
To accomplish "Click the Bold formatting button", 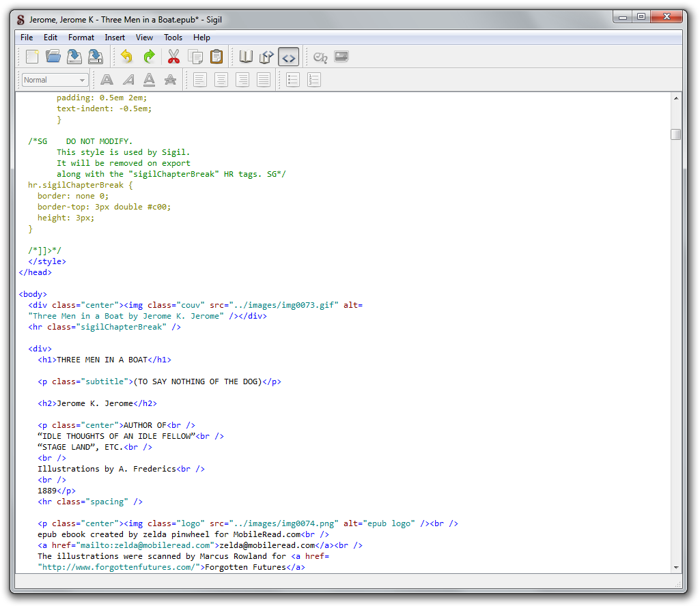I will [x=107, y=80].
